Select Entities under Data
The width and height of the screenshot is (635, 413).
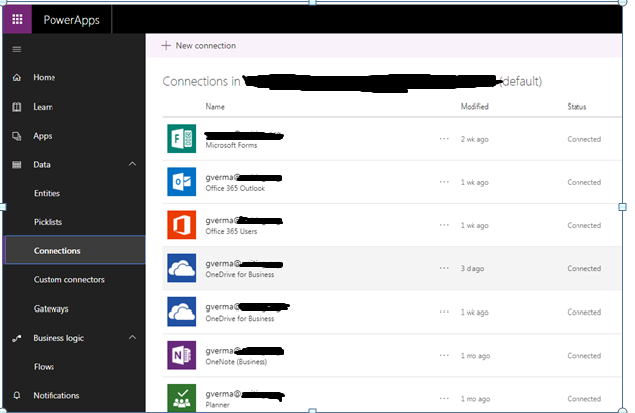click(x=47, y=194)
